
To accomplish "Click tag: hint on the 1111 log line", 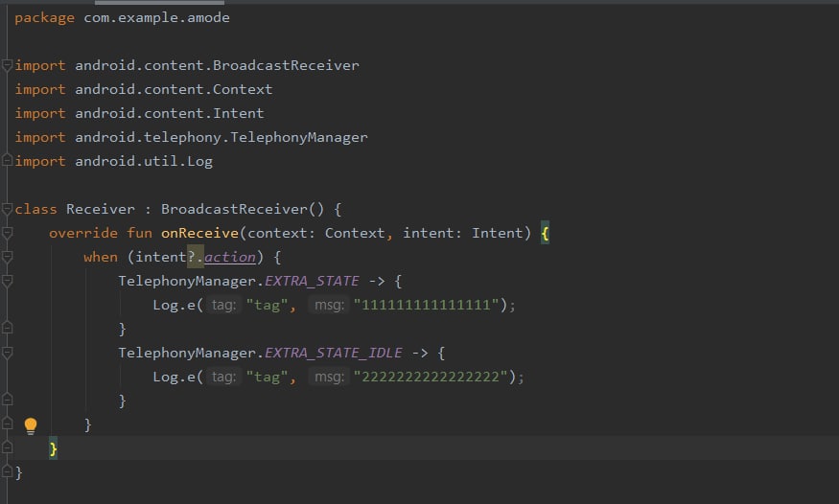I will [223, 305].
